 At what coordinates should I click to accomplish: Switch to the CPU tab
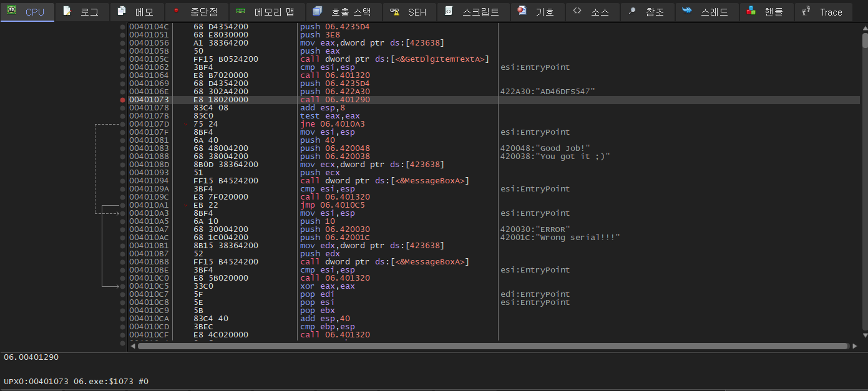point(27,11)
